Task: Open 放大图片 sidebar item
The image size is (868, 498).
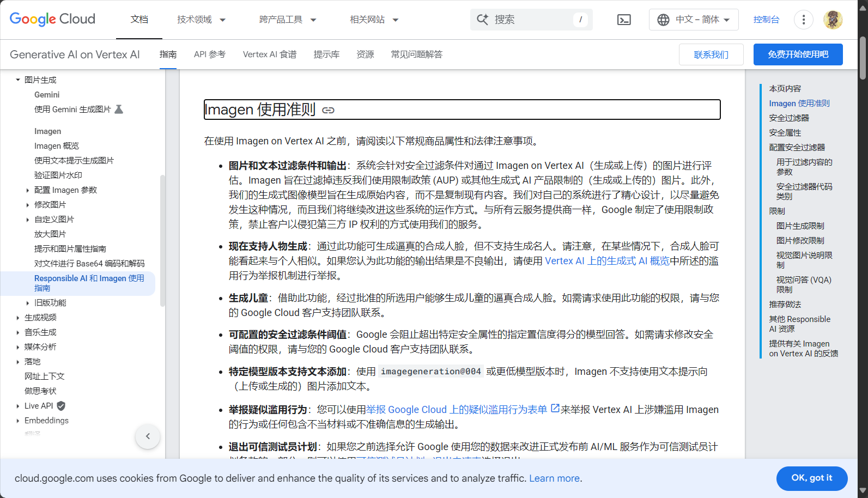Action: point(50,234)
